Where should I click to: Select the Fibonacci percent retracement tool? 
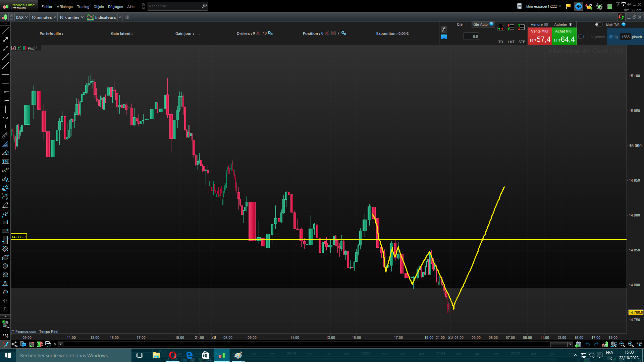pos(5,162)
